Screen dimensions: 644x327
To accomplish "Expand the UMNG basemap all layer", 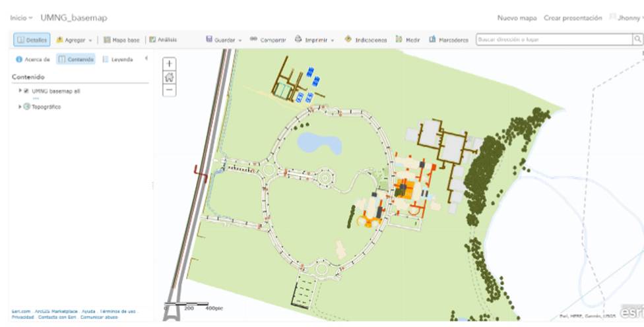I will click(x=20, y=91).
